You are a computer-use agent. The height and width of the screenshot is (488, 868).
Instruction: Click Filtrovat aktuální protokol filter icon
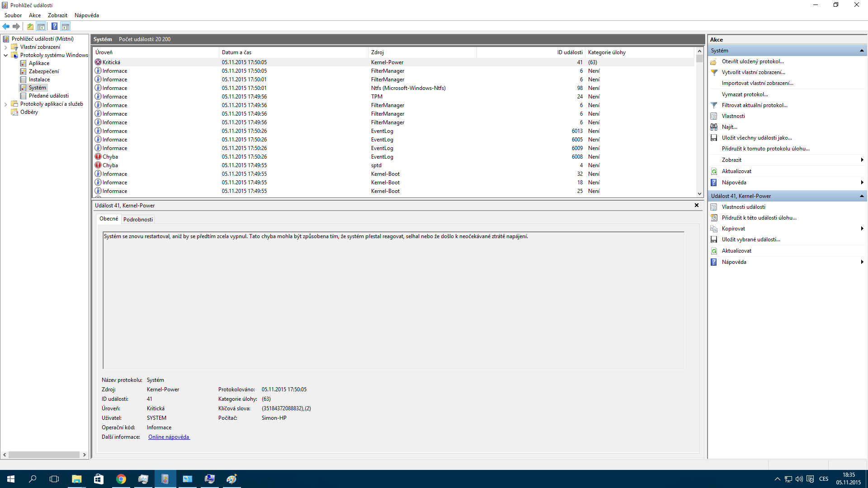click(714, 105)
